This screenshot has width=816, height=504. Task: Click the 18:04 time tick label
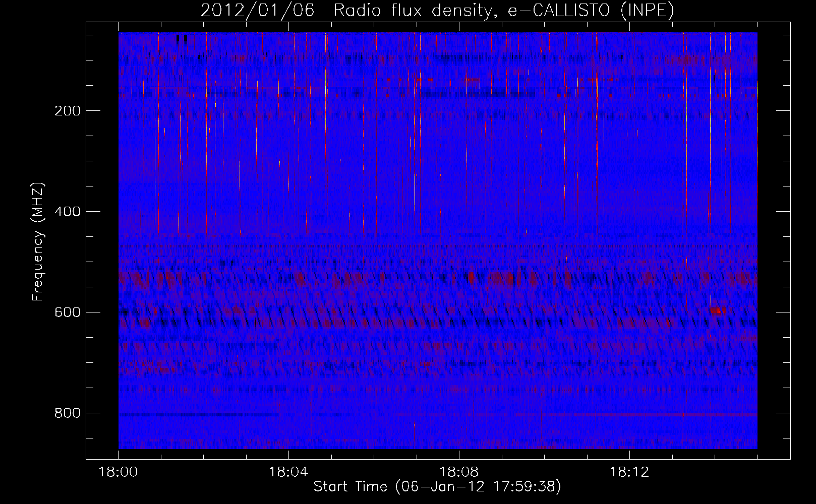coord(288,472)
